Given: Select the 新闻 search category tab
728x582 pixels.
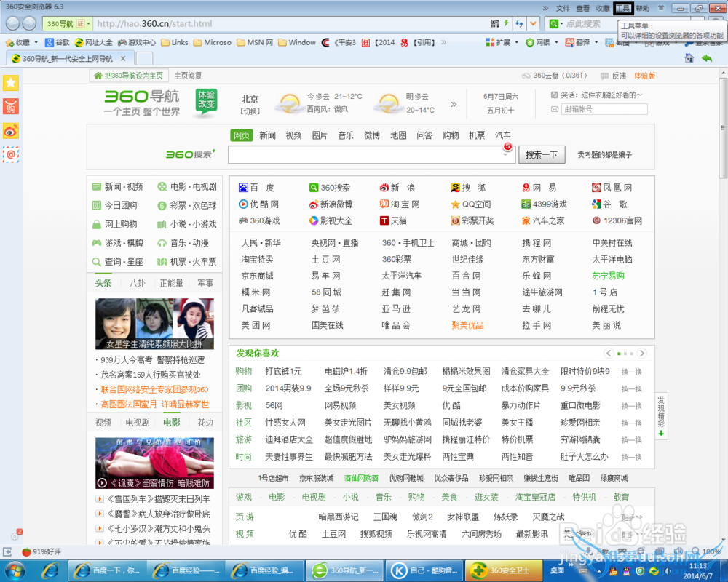Looking at the screenshot, I should pyautogui.click(x=267, y=135).
